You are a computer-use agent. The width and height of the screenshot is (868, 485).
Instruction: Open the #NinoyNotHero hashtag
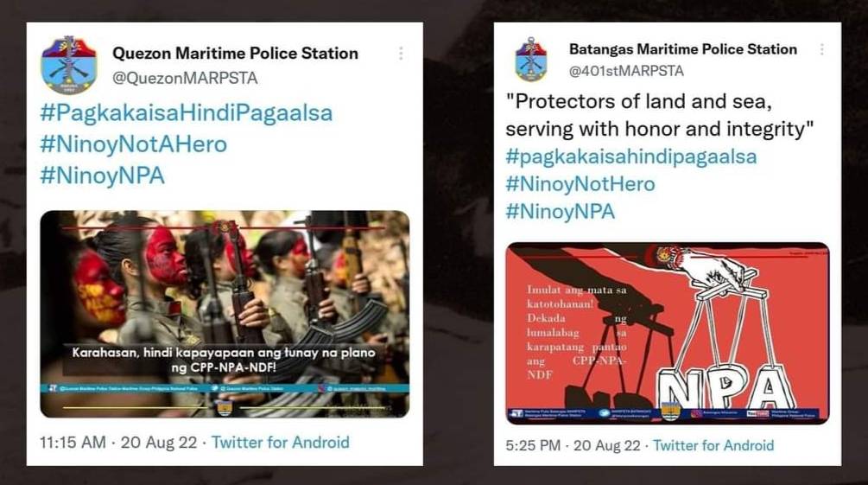[580, 184]
